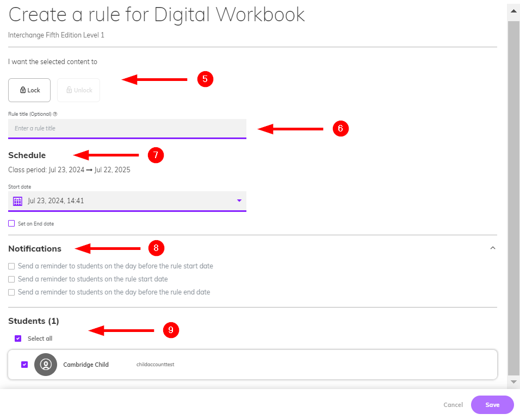Click the Cambridge Child avatar icon
520x420 pixels.
pyautogui.click(x=45, y=365)
